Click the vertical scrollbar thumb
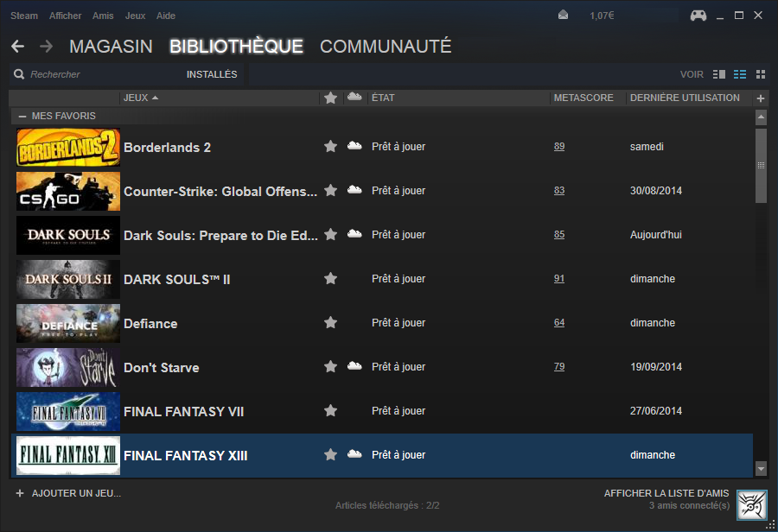 click(761, 165)
